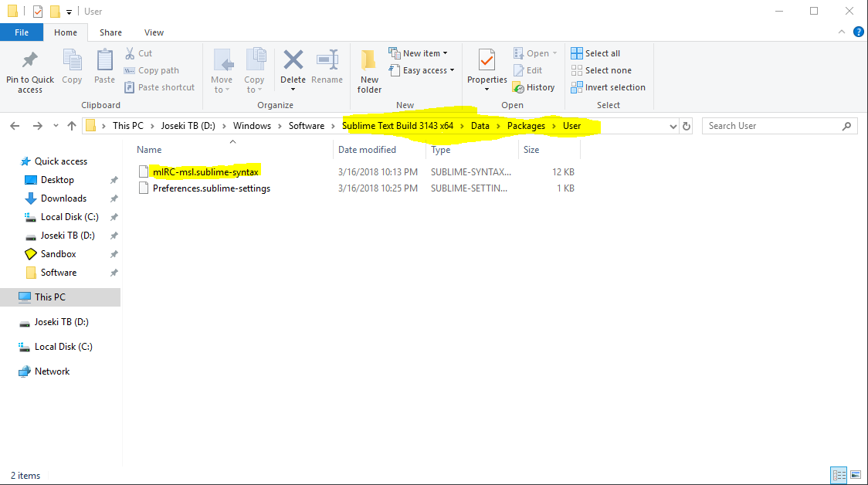Sort by the Name column header
868x485 pixels.
(149, 150)
